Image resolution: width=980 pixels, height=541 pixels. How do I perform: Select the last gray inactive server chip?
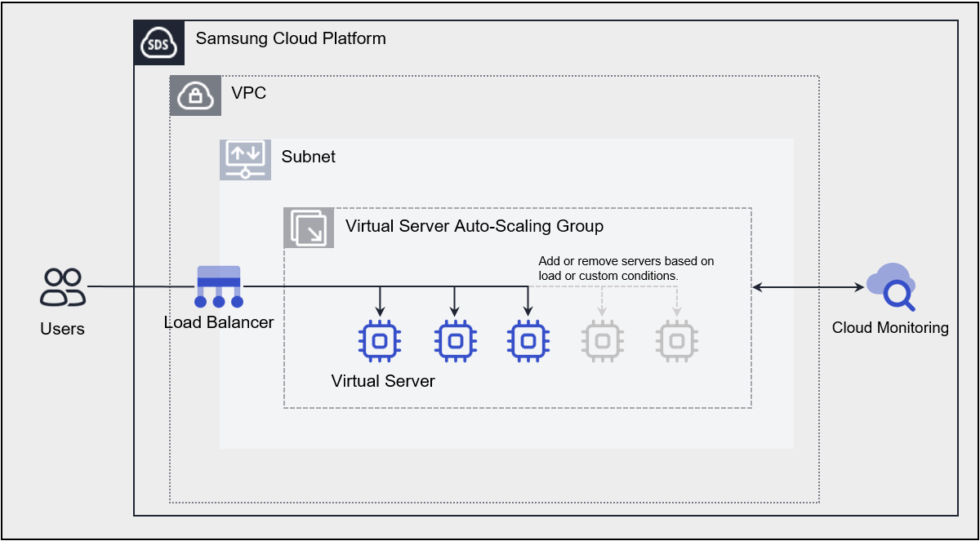676,341
